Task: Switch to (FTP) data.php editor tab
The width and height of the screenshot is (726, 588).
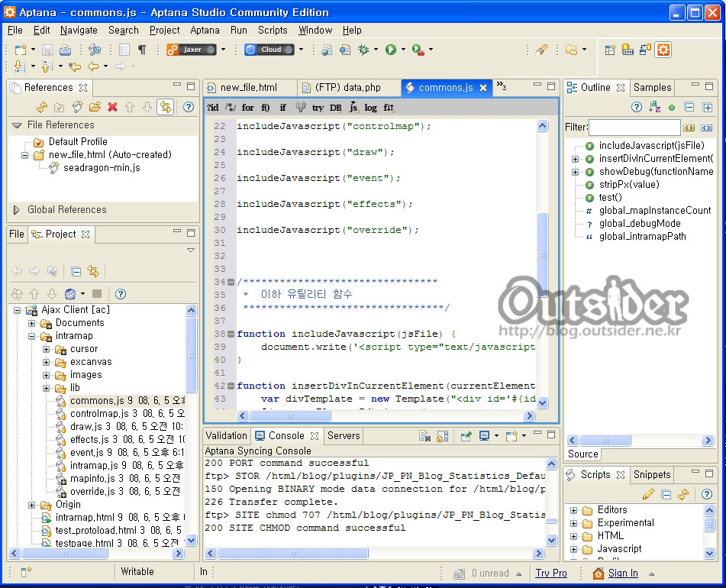Action: 347,88
